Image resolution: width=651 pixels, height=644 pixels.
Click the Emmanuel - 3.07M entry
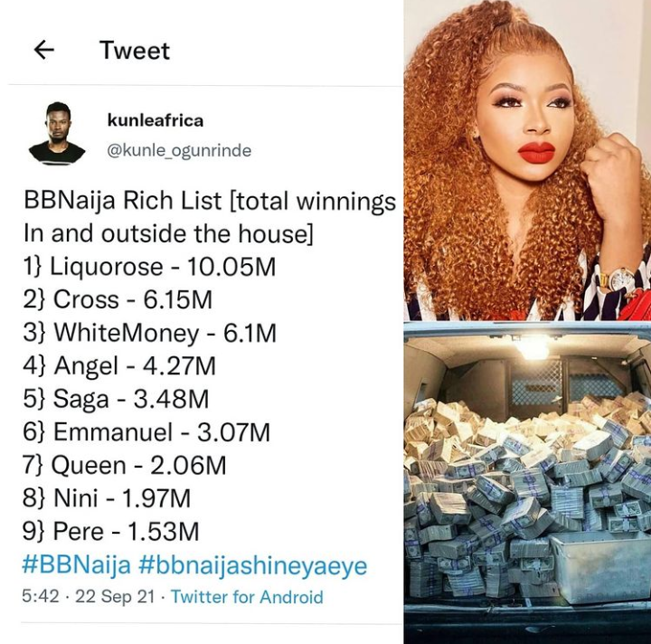(x=146, y=432)
